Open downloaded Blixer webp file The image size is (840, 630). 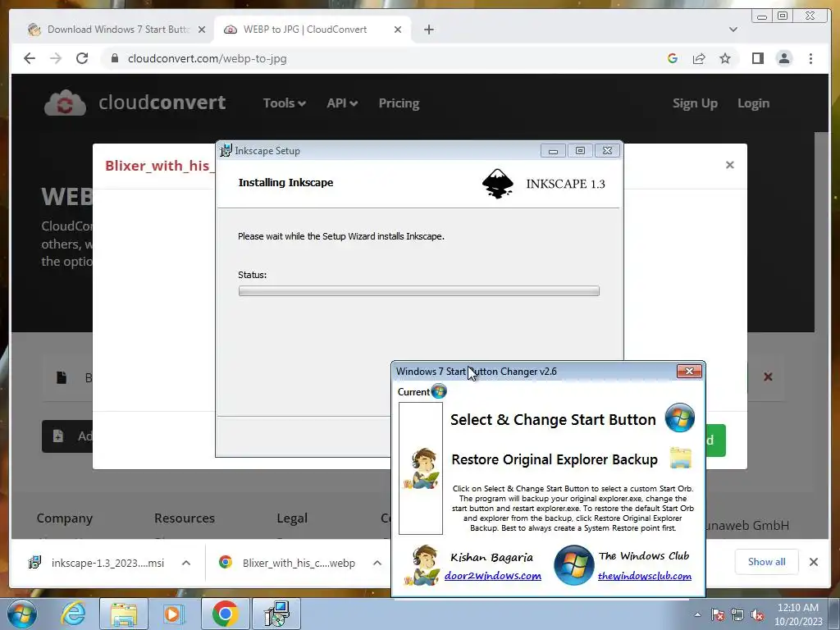point(288,563)
